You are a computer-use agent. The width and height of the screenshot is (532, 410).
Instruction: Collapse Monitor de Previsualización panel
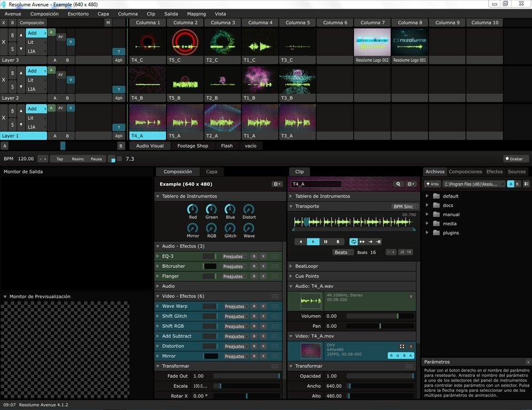point(5,297)
